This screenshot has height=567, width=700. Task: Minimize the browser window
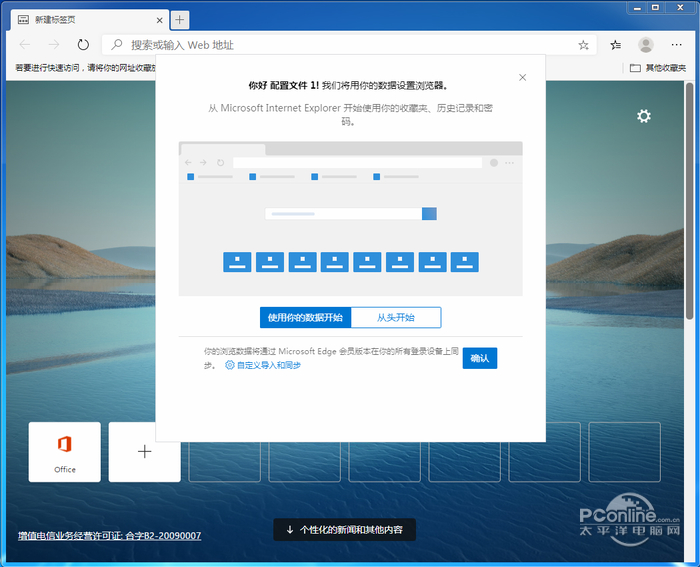[637, 8]
